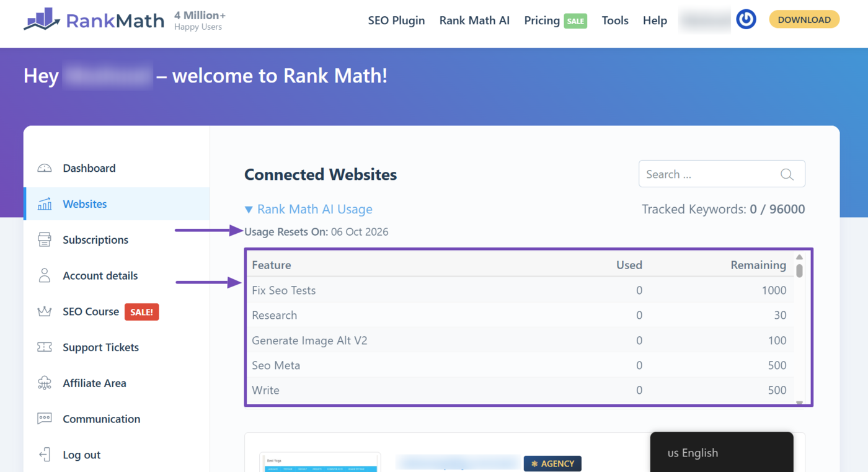Click the search magnifier icon
The image size is (868, 472).
click(x=787, y=174)
